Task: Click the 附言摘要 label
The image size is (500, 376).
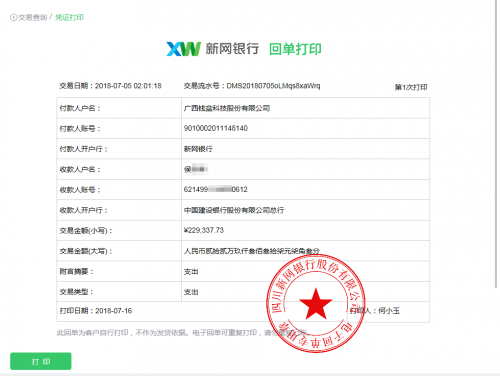Action: 76,272
